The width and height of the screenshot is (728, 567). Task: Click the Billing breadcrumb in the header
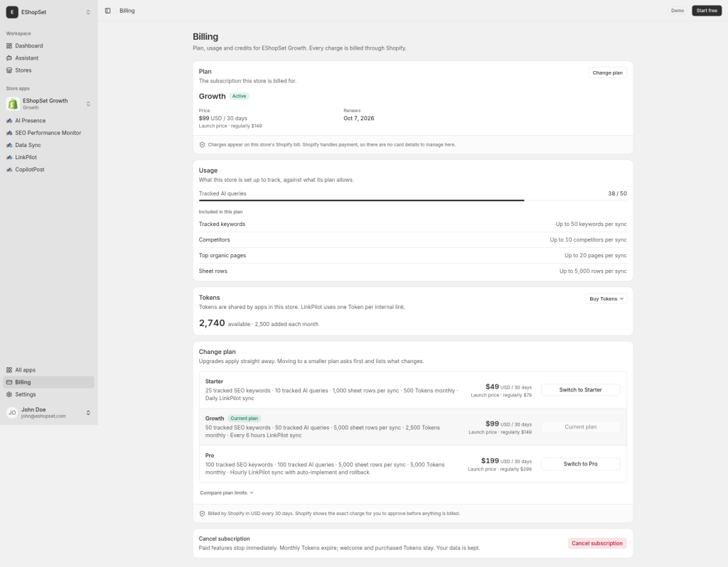tap(127, 11)
